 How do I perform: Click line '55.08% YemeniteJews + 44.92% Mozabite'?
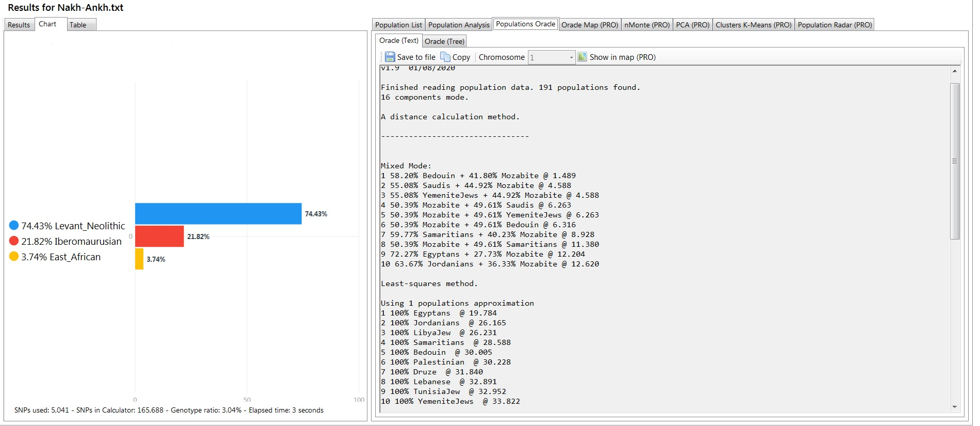coord(490,195)
